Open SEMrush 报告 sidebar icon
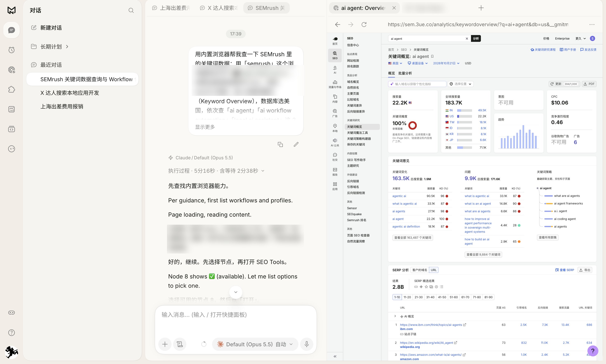Screen dimensions: 606x364 pyautogui.click(x=335, y=172)
